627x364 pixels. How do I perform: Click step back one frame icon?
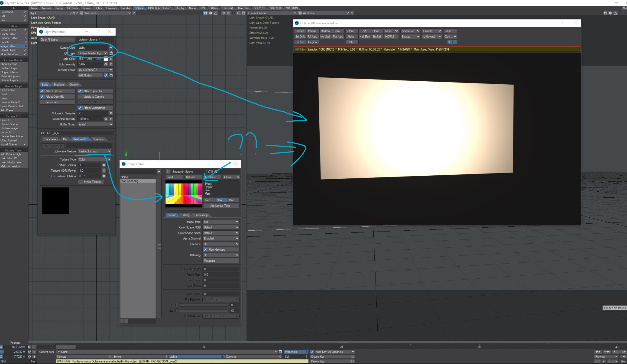(x=615, y=352)
